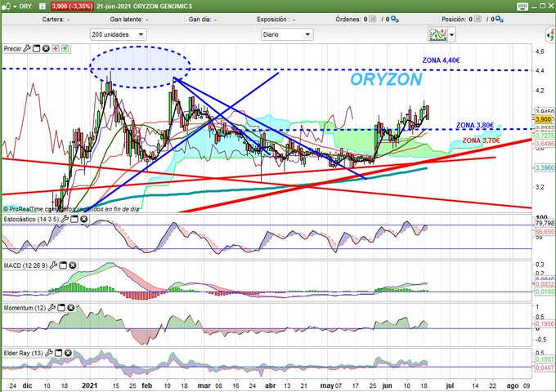Open the ORY ticker dropdown arrow
This screenshot has height=392, width=556.
click(15, 7)
